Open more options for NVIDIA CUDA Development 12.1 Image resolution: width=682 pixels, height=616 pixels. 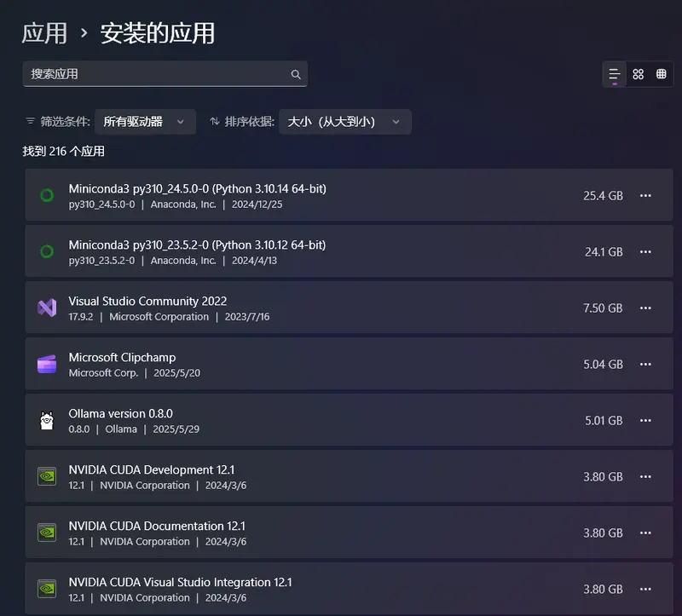point(645,477)
